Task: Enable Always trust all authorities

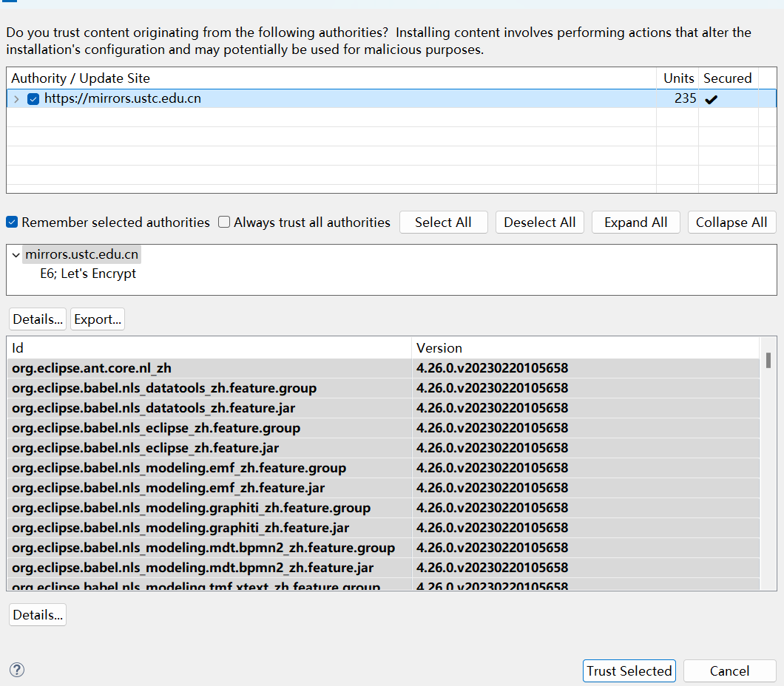Action: pos(223,222)
